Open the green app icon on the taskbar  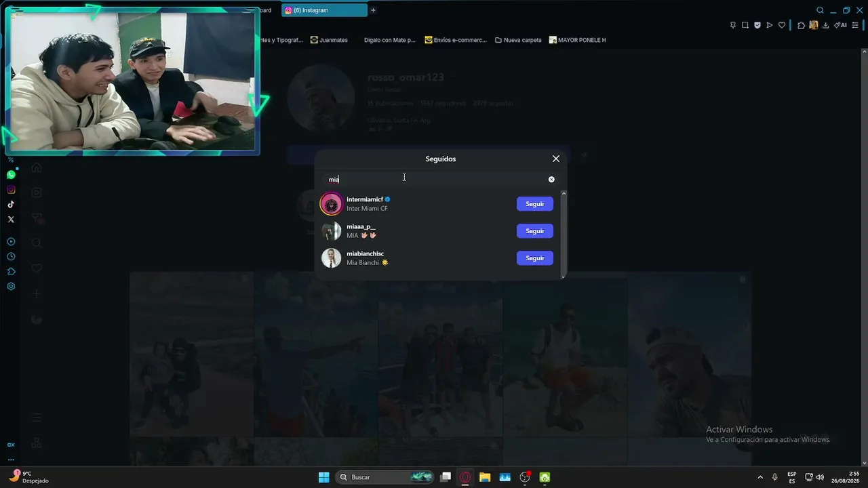(545, 477)
